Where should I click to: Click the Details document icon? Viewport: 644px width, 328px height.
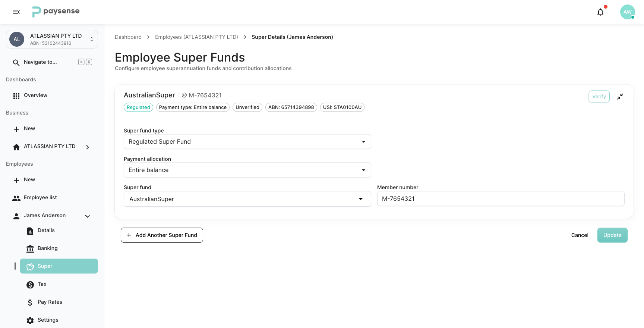tap(30, 231)
